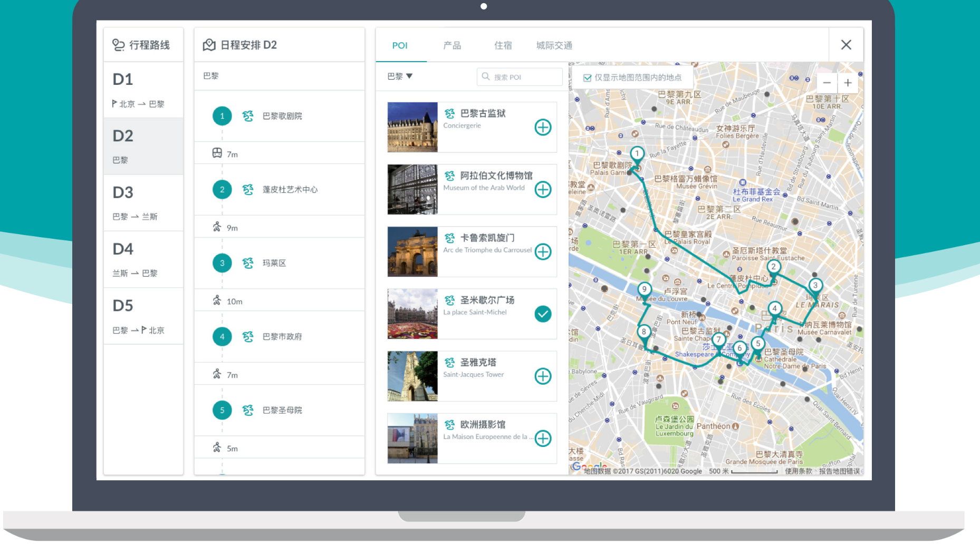Open the 巴黎 city dropdown

point(400,76)
